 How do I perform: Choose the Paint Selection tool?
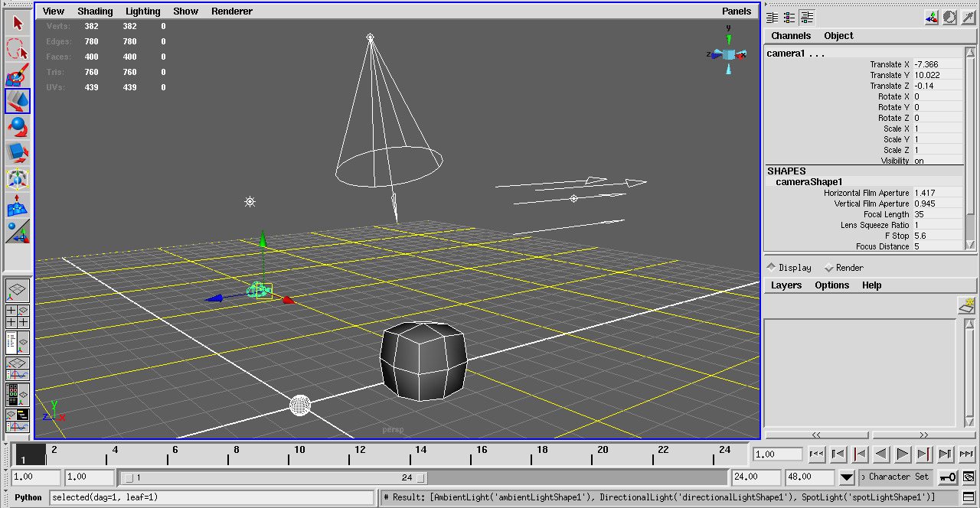tap(18, 76)
